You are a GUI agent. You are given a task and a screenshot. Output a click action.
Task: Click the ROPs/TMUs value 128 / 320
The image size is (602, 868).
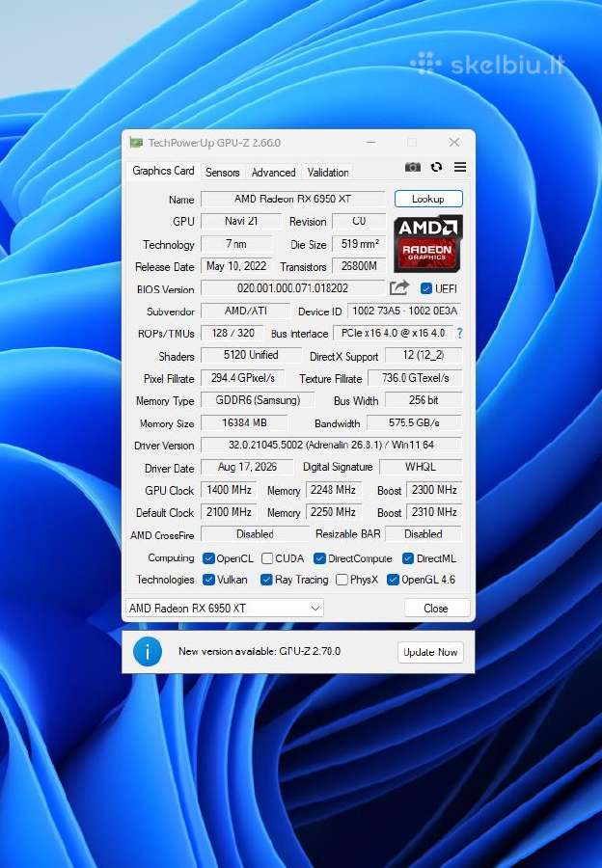233,333
